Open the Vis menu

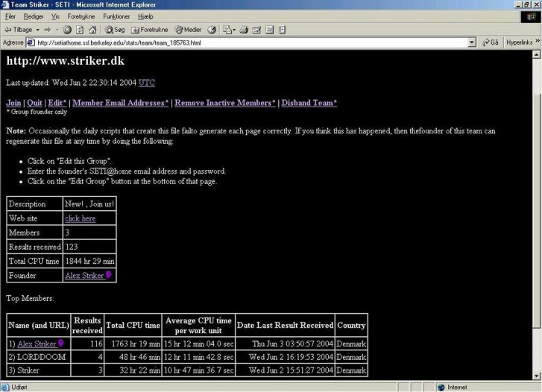[x=55, y=16]
